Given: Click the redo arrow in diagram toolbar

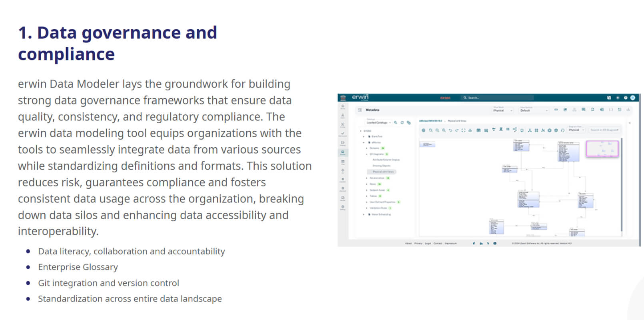Looking at the screenshot, I should (457, 130).
